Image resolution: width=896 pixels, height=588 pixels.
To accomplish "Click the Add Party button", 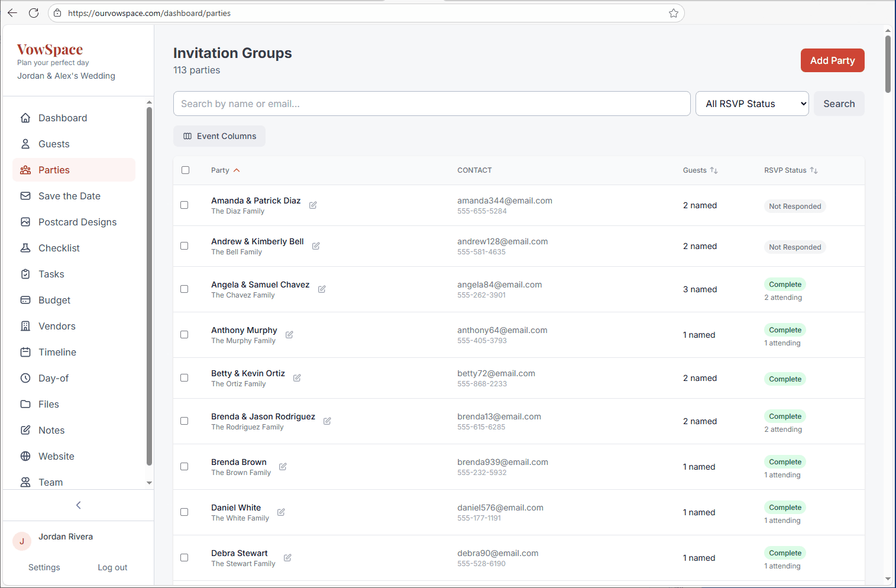I will (832, 60).
